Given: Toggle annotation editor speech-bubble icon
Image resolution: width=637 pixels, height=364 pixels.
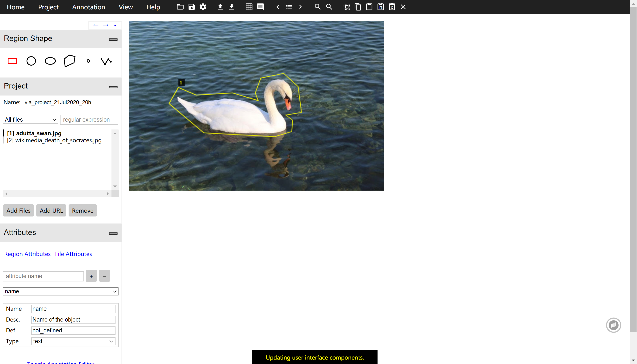Looking at the screenshot, I should (x=260, y=7).
